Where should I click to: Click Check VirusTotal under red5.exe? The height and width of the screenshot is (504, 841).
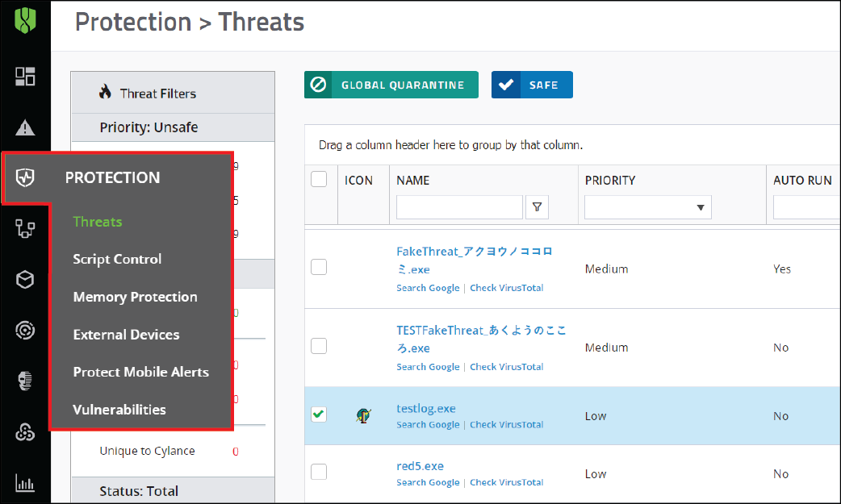pyautogui.click(x=506, y=482)
